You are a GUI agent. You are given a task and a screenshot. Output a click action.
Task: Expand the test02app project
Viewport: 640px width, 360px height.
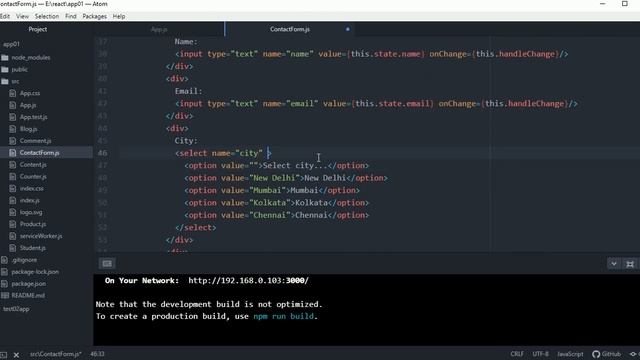point(16,309)
